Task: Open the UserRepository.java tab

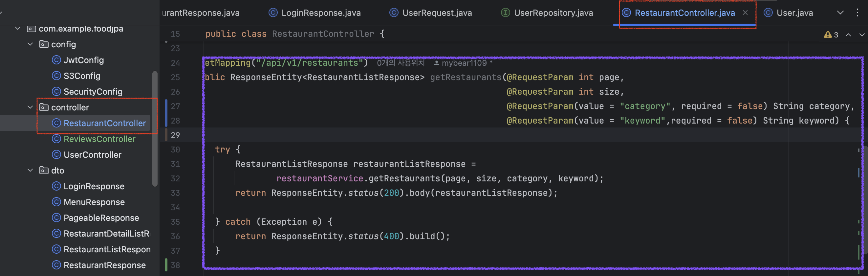Action: (547, 13)
